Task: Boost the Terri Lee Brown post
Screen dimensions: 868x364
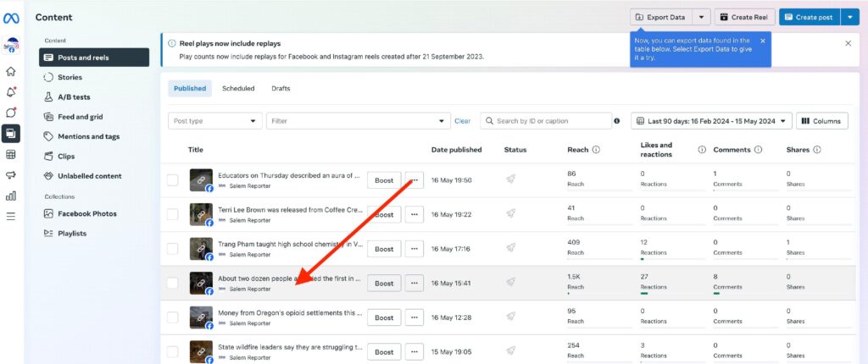Action: pos(384,215)
